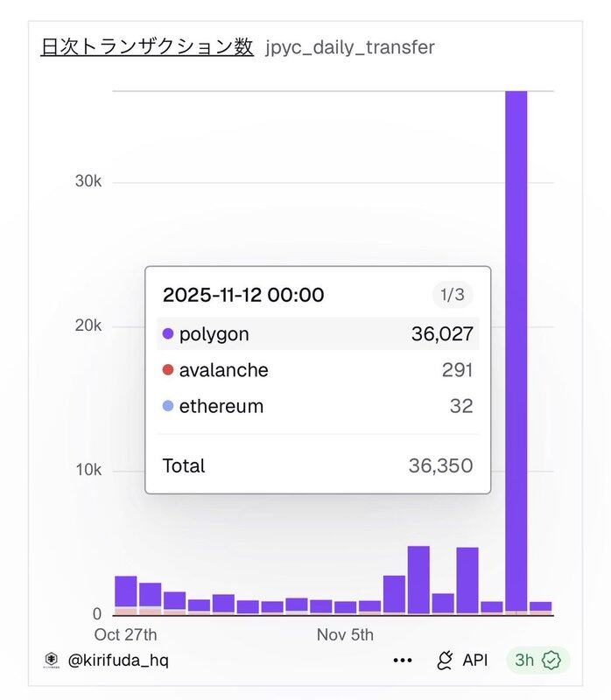
Task: Click the API plug icon
Action: click(445, 661)
